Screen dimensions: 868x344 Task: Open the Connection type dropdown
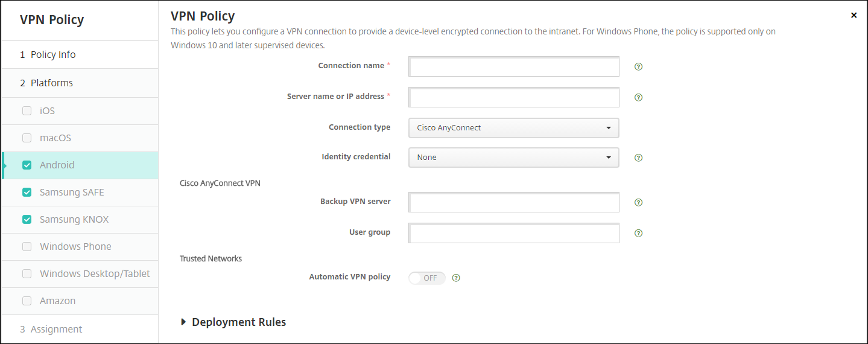pos(513,128)
